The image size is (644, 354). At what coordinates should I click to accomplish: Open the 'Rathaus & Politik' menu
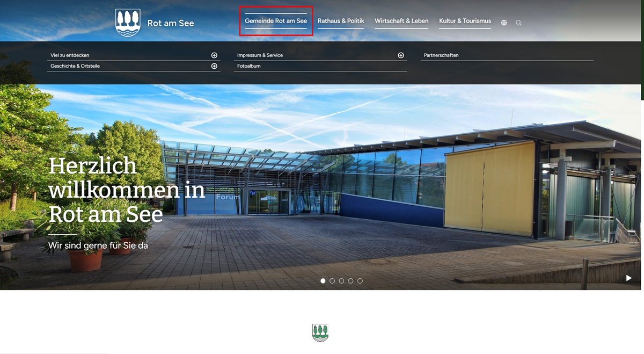[x=341, y=21]
